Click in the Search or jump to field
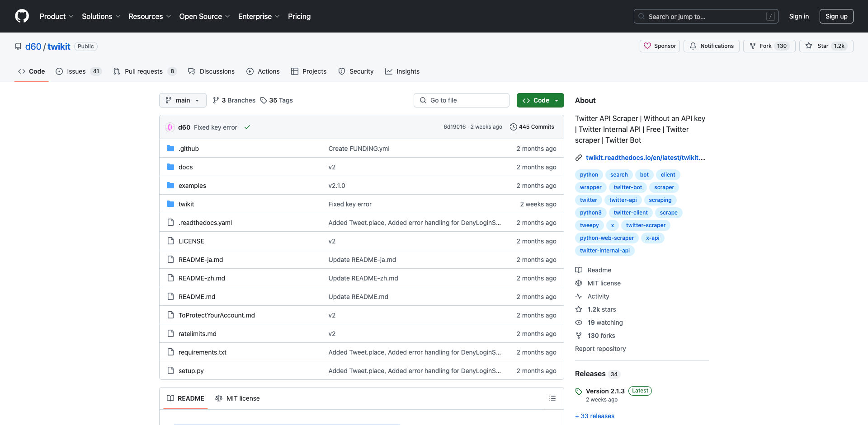 pos(706,16)
